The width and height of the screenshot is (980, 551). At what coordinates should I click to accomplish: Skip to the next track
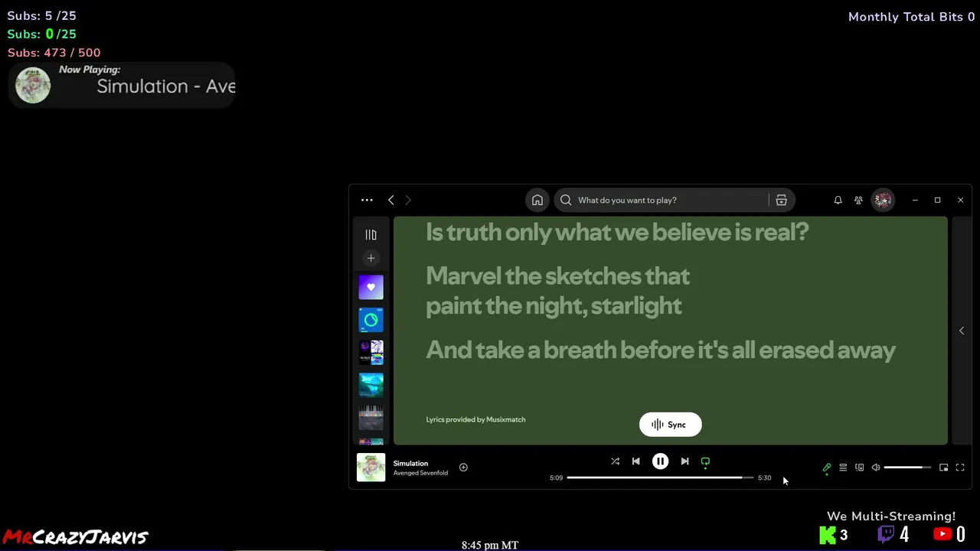[684, 461]
